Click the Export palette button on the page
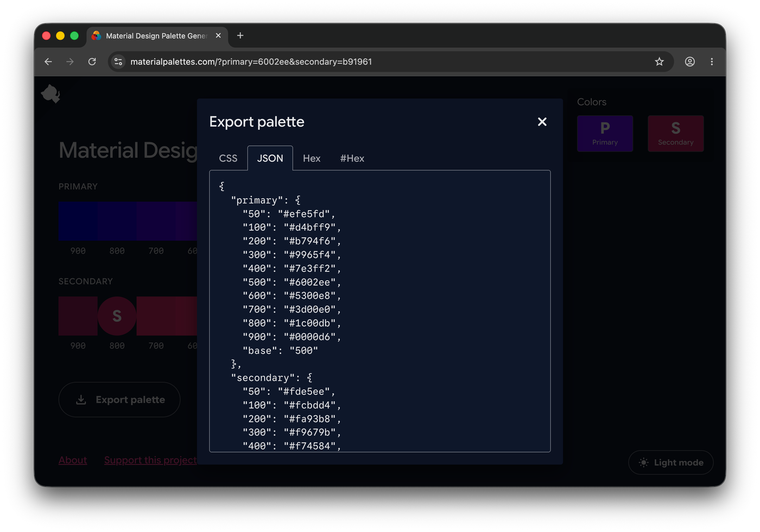 coord(119,400)
